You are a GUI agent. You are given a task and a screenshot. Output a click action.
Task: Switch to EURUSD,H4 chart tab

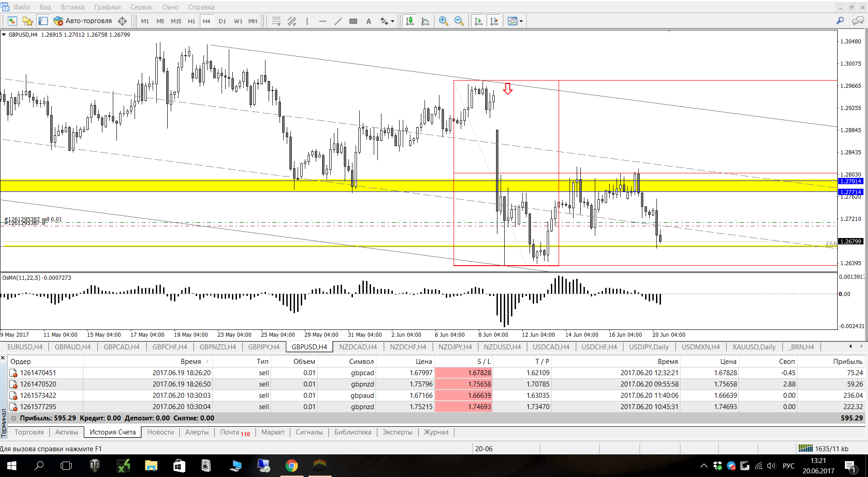click(x=25, y=347)
